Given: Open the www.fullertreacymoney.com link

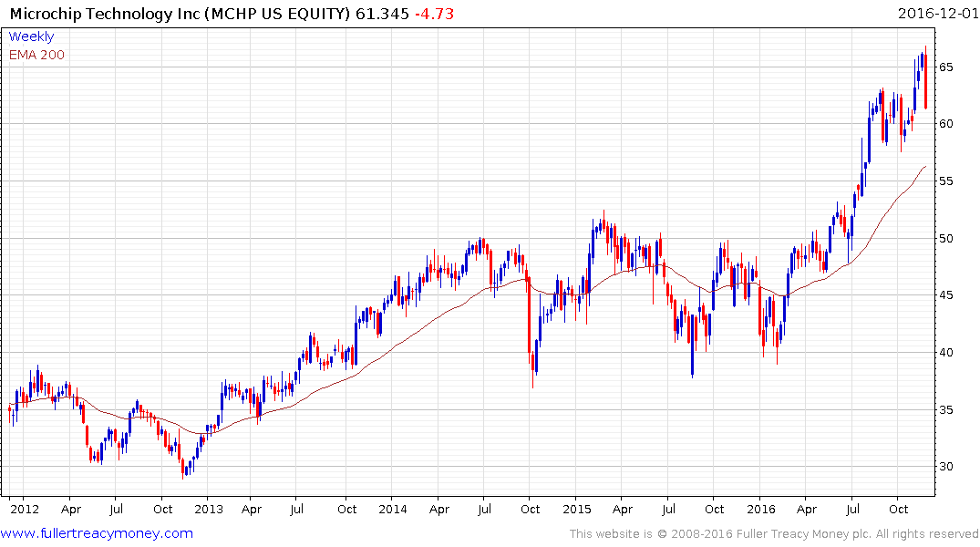Looking at the screenshot, I should point(97,533).
